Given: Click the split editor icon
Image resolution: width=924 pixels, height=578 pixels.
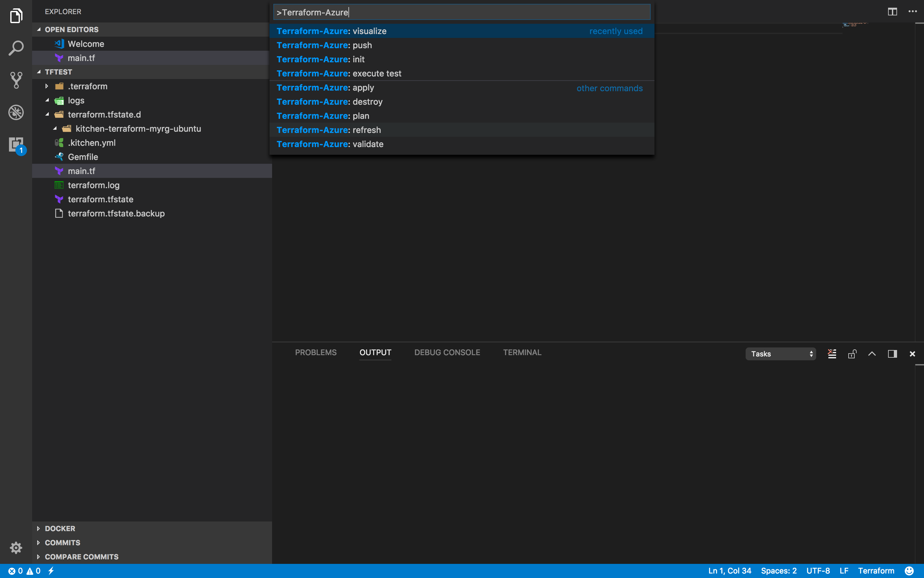Looking at the screenshot, I should [x=892, y=12].
